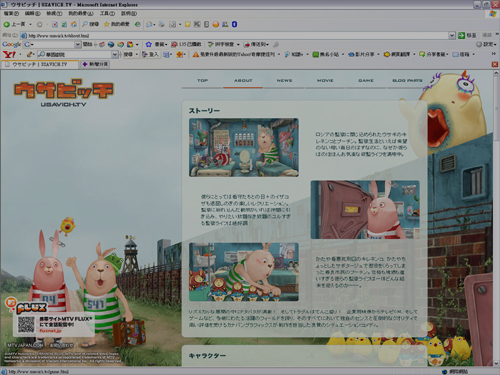Click the green Go arrow button

(x=461, y=35)
